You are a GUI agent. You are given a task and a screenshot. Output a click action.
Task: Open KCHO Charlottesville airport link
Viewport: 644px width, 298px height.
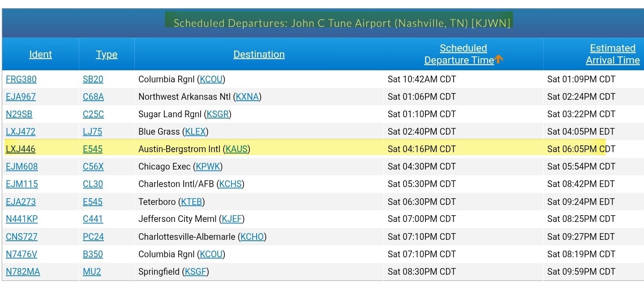(252, 237)
